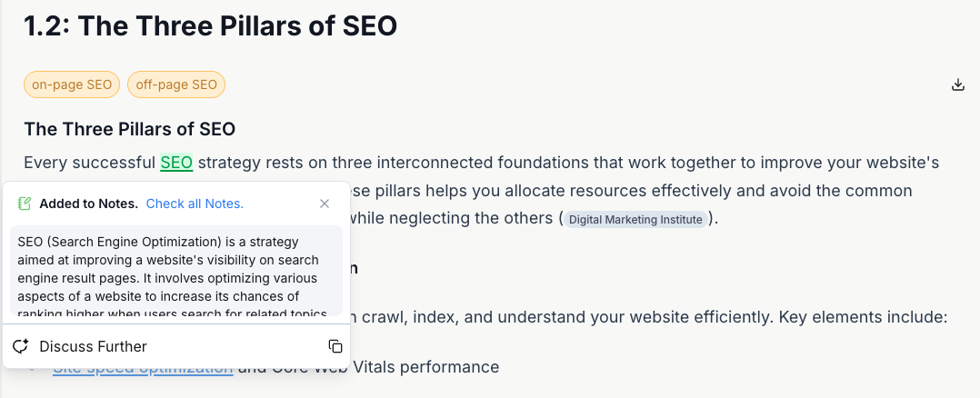Select the off-page SEO tag
Screen dimensions: 980x398
click(x=176, y=85)
